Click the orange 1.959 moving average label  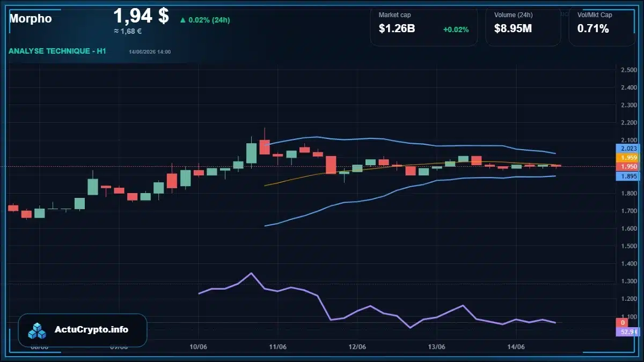(626, 158)
